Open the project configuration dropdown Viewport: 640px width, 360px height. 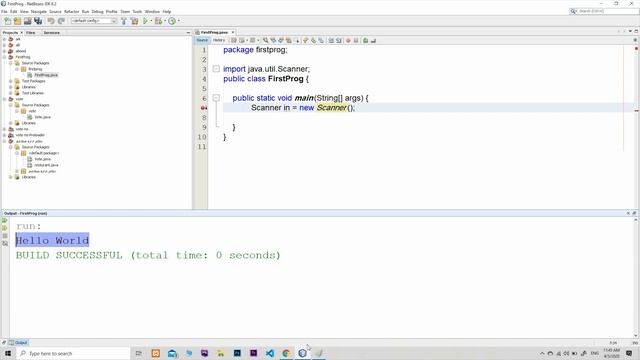tap(94, 21)
